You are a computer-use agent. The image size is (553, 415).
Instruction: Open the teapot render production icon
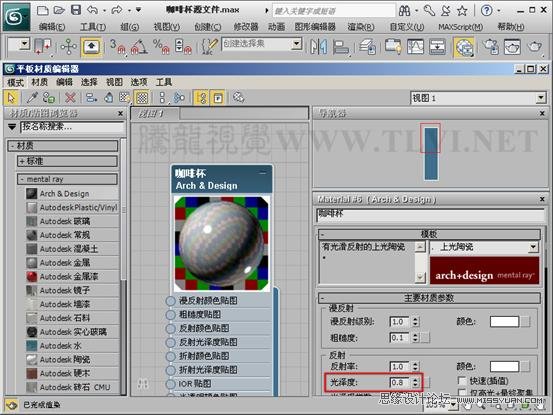pyautogui.click(x=535, y=47)
